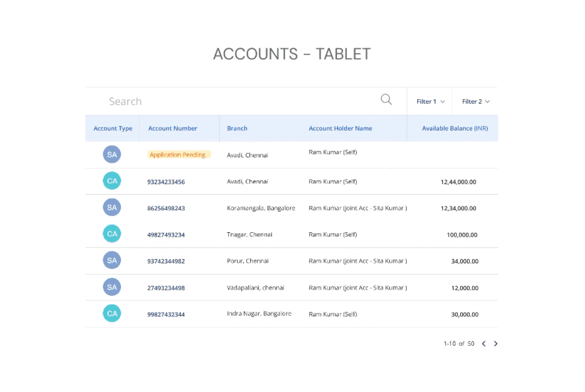
Task: Click SA icon for account 86256498243
Action: tap(112, 207)
